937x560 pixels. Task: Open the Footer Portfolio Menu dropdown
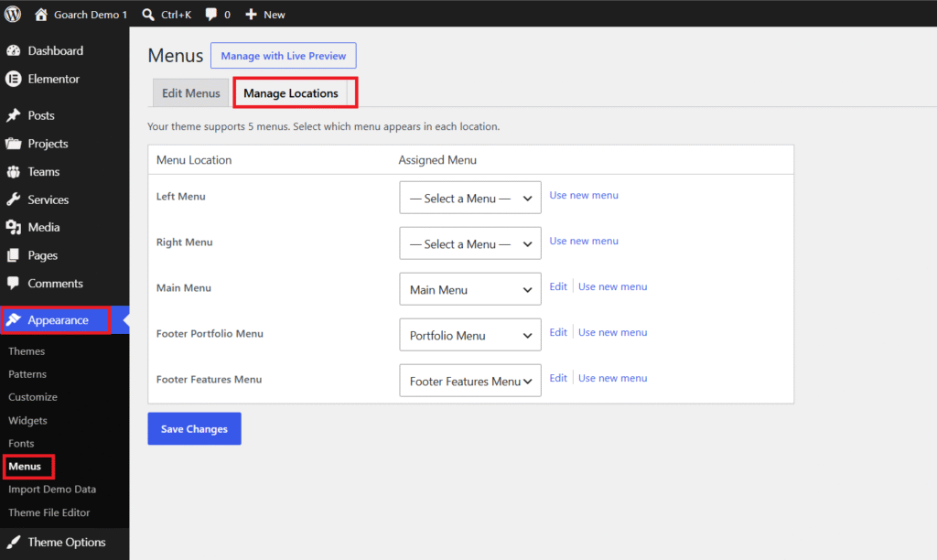click(x=470, y=335)
